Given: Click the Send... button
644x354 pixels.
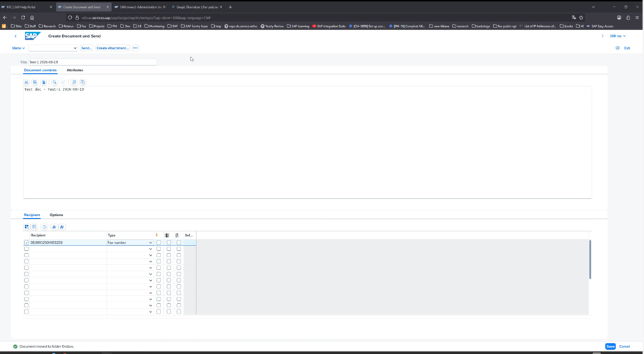Looking at the screenshot, I should (87, 48).
